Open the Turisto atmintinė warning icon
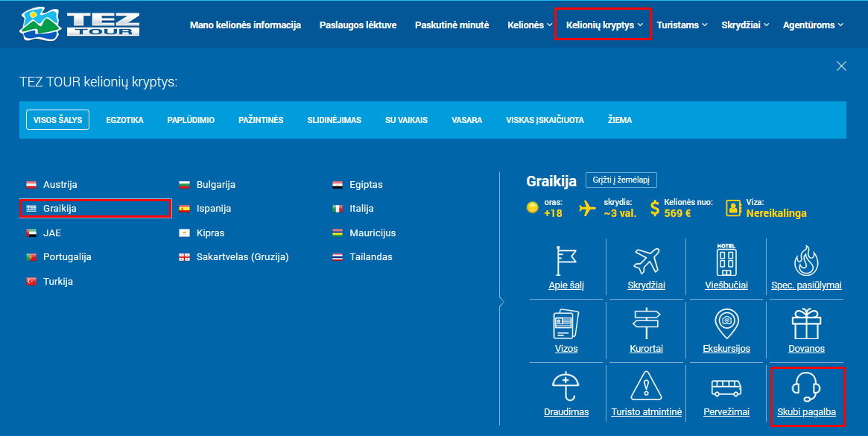The width and height of the screenshot is (868, 436). pyautogui.click(x=646, y=386)
